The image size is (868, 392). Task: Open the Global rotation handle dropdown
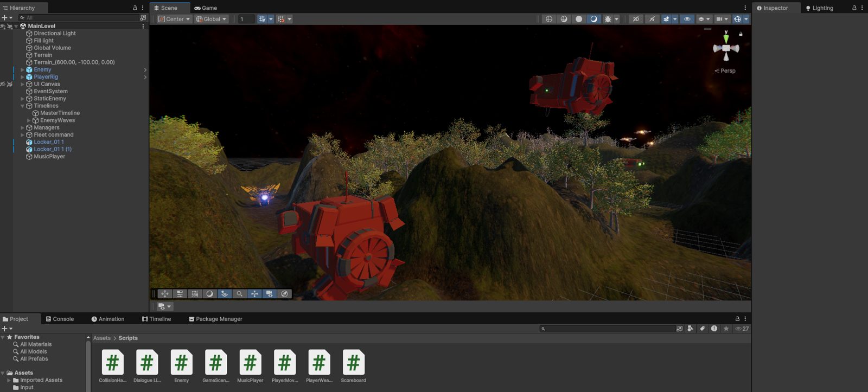211,19
